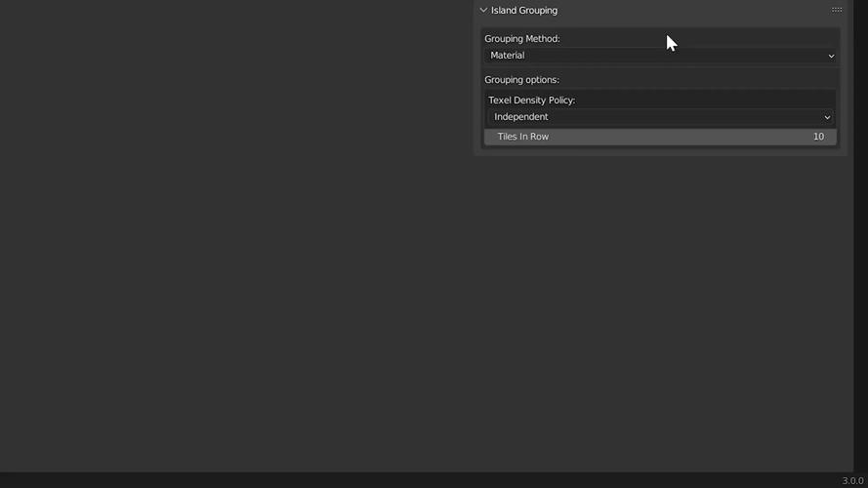Click the Island Grouping panel title
The height and width of the screenshot is (488, 868).
(x=523, y=10)
